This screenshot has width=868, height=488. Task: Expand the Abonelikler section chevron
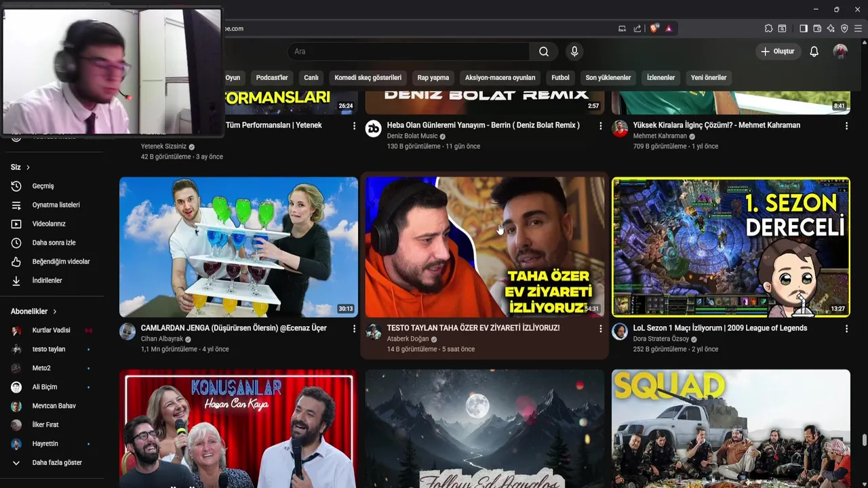[54, 312]
